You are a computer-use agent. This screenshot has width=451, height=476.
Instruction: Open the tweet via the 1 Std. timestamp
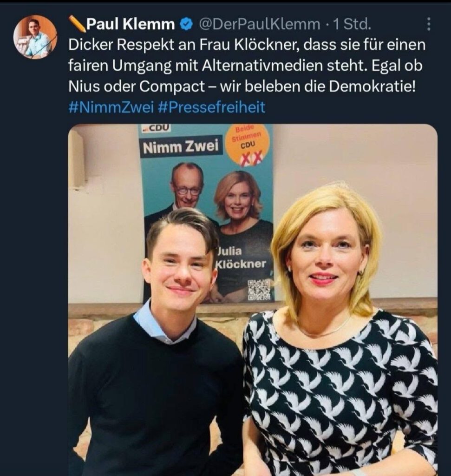pyautogui.click(x=352, y=24)
